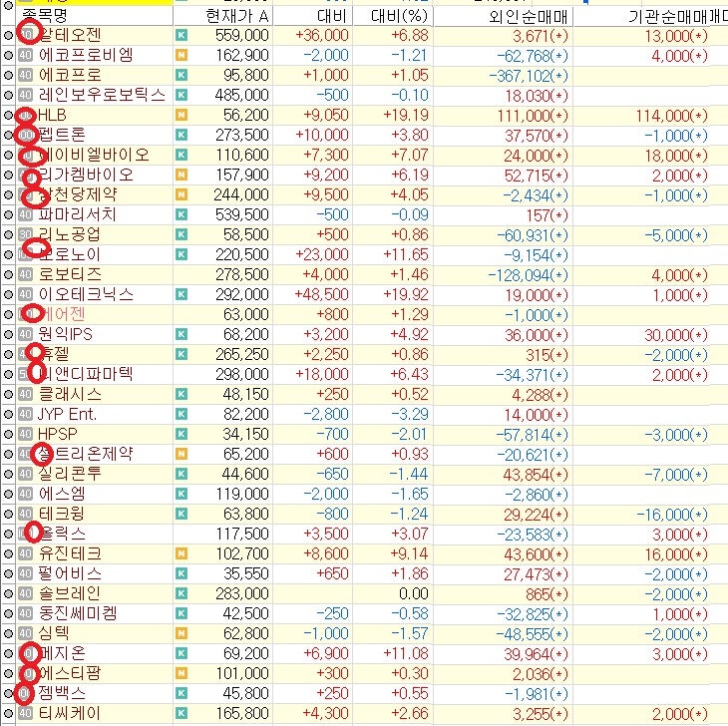Click the 40 badge next to 로보티즈
The image size is (728, 726).
[25, 274]
